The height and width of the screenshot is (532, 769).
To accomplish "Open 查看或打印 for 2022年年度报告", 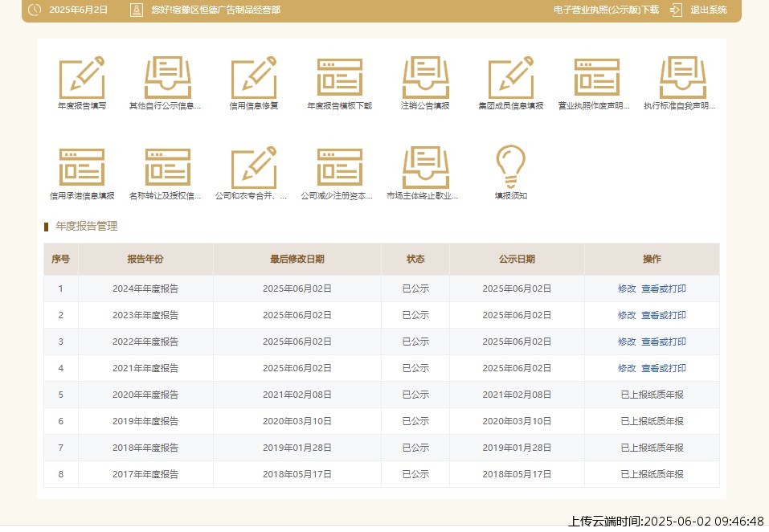I will point(664,342).
